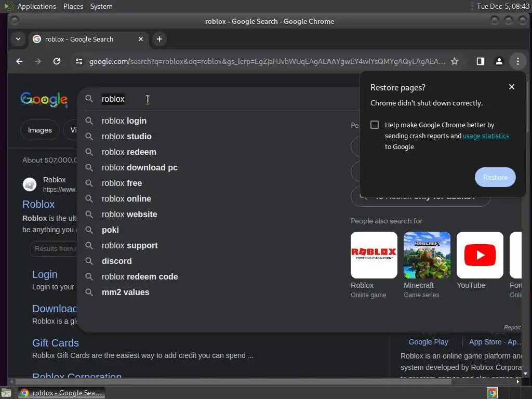Open the Chrome side panel icon
The width and height of the screenshot is (532, 399).
pyautogui.click(x=480, y=61)
